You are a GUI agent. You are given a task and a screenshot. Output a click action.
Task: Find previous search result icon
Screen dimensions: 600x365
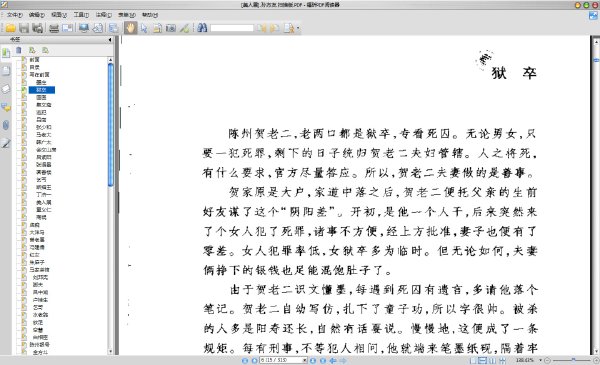point(261,28)
